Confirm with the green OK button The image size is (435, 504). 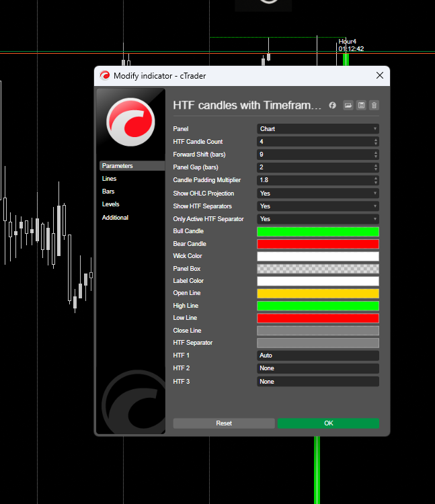pyautogui.click(x=328, y=423)
